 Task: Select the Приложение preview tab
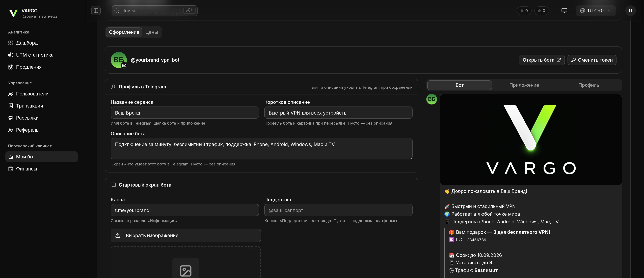coord(524,85)
